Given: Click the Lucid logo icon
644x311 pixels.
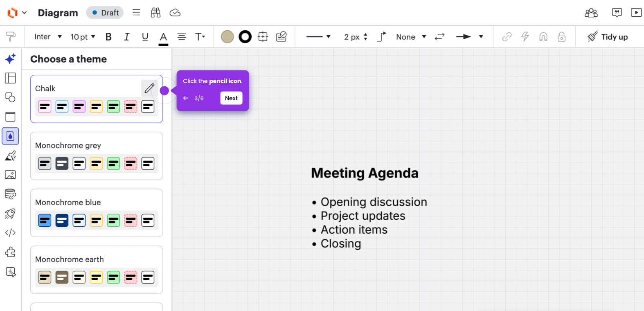Looking at the screenshot, I should pyautogui.click(x=12, y=13).
